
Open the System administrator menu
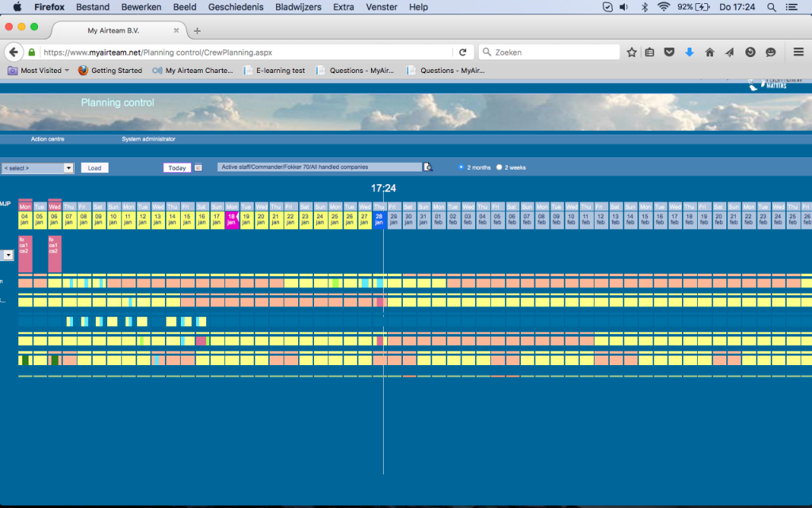(x=148, y=139)
